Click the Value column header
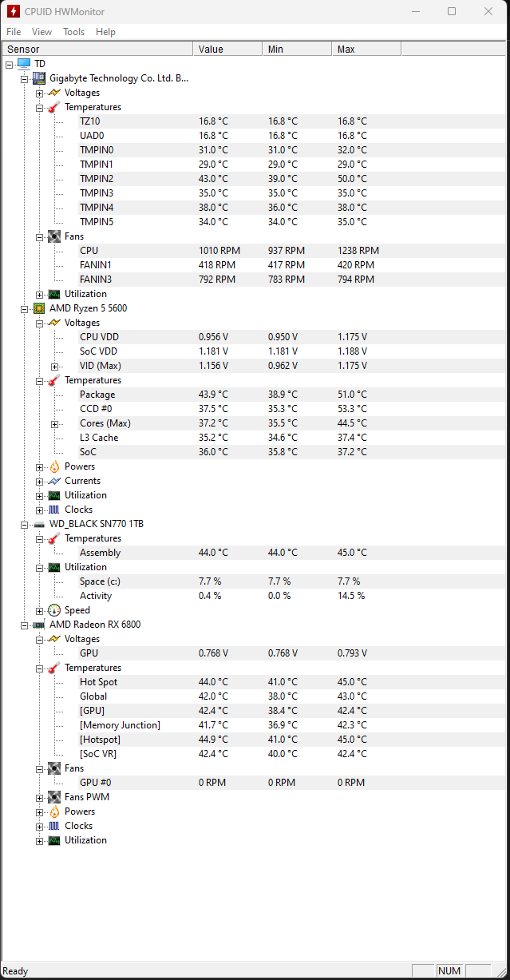510x980 pixels. pyautogui.click(x=227, y=50)
